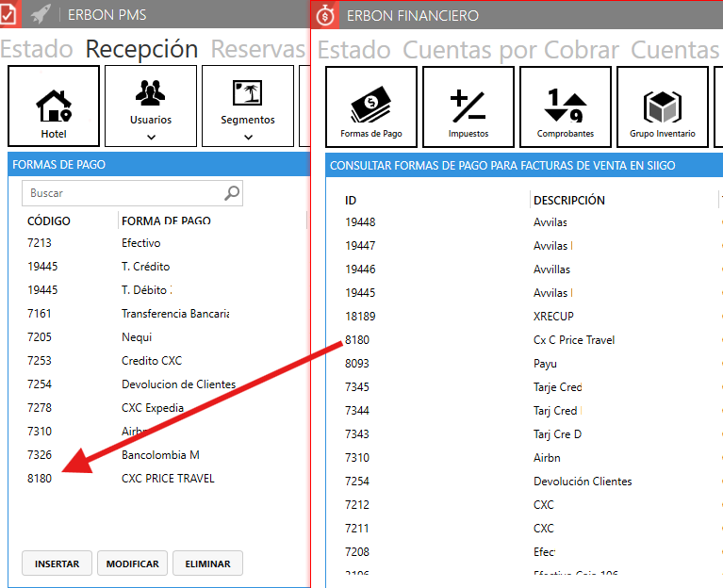Click the Usuarios people icon
This screenshot has width=723, height=588.
click(x=151, y=93)
